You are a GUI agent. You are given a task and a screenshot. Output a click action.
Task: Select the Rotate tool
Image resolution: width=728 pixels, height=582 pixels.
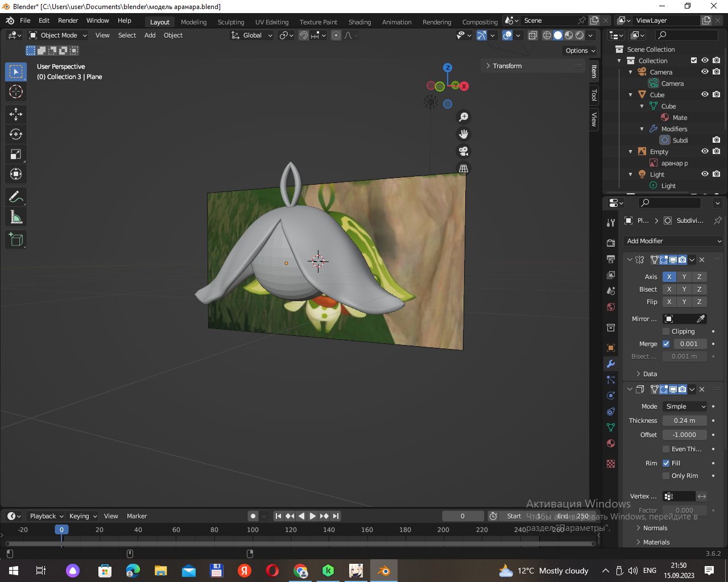point(16,134)
